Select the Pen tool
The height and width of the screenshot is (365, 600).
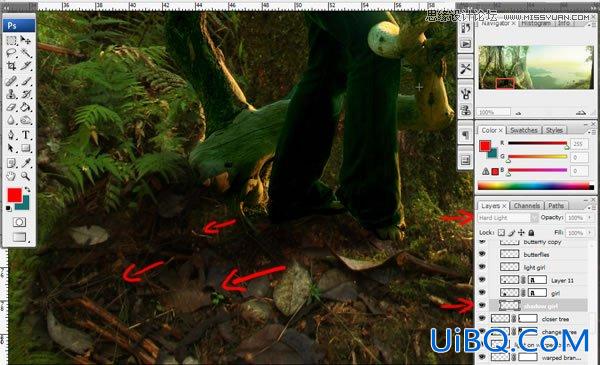coord(11,135)
